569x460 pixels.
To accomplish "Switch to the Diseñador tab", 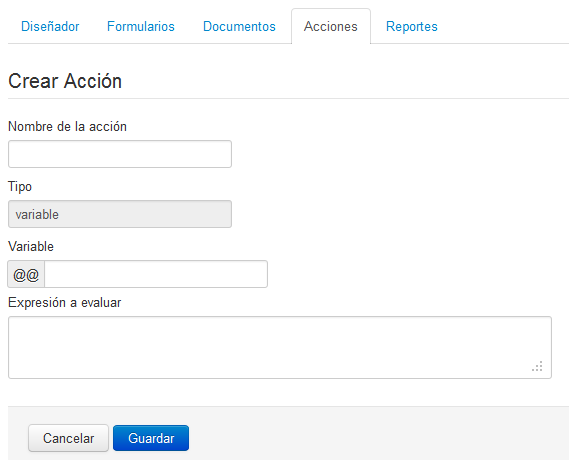I will pos(50,26).
